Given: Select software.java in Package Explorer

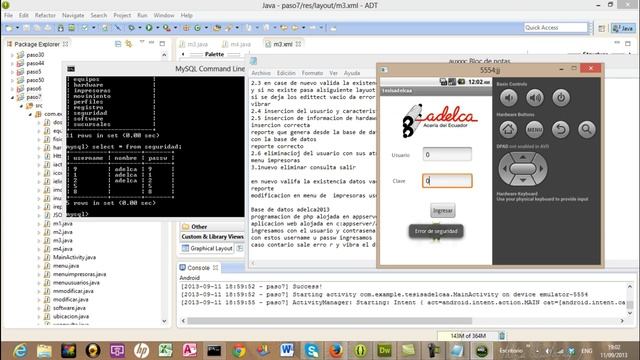Looking at the screenshot, I should click(x=69, y=308).
